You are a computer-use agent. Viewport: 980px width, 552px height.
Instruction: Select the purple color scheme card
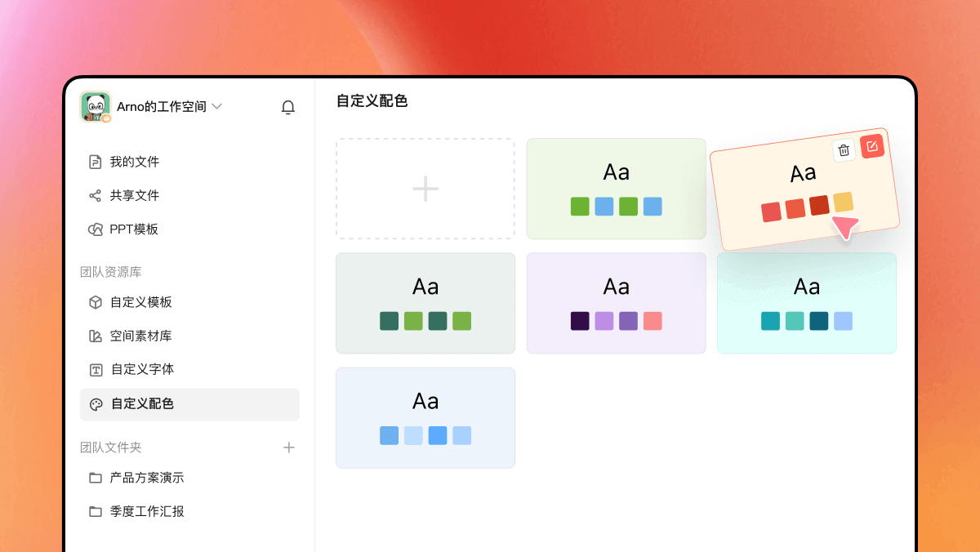(616, 303)
